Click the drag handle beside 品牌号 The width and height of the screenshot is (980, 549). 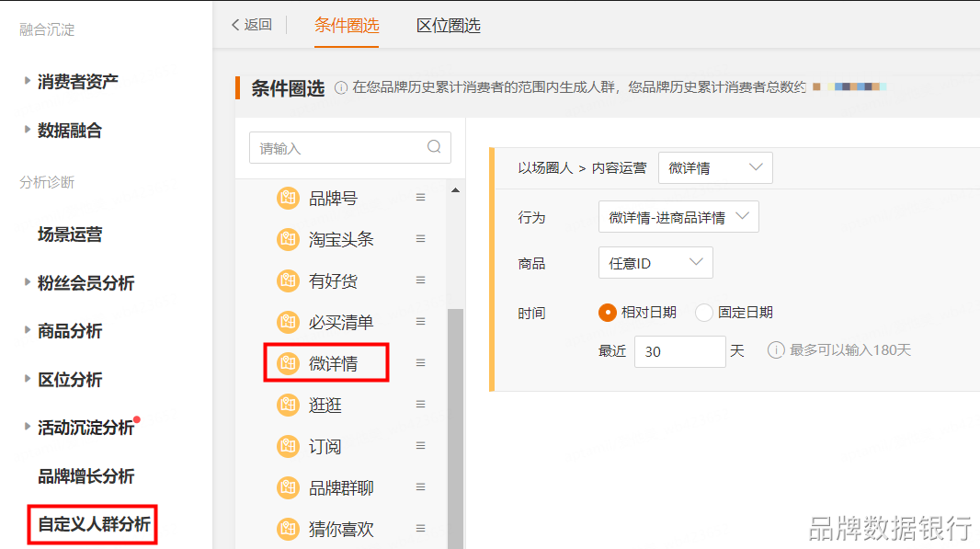coord(420,198)
